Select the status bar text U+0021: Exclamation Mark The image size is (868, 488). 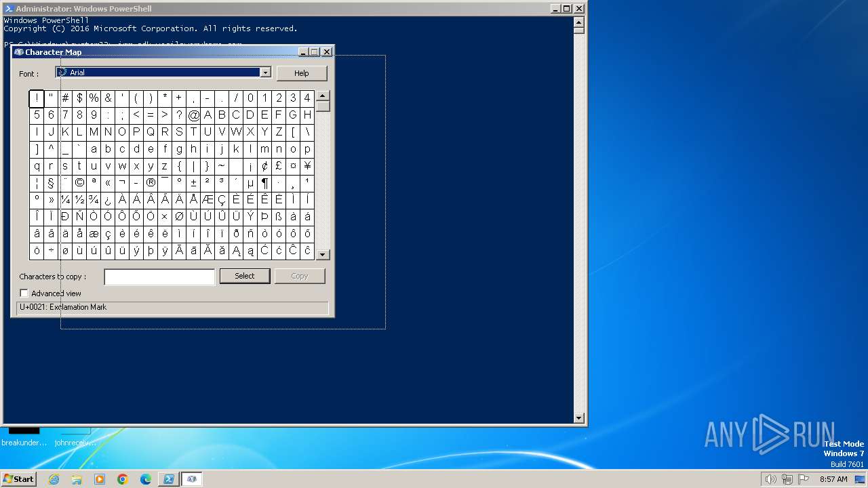point(63,308)
